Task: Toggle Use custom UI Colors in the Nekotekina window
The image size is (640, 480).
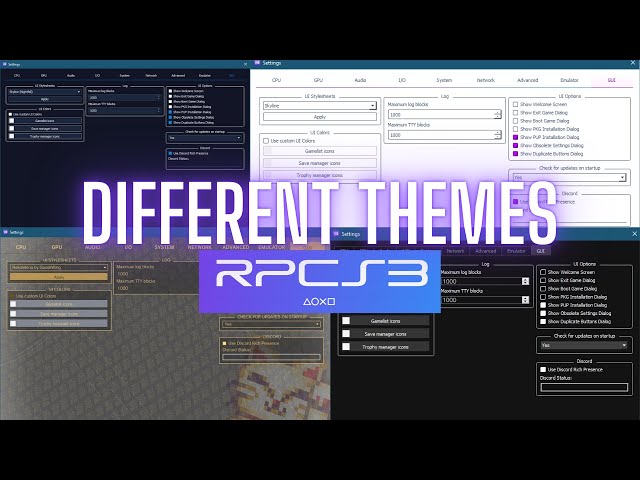Action: (12, 296)
